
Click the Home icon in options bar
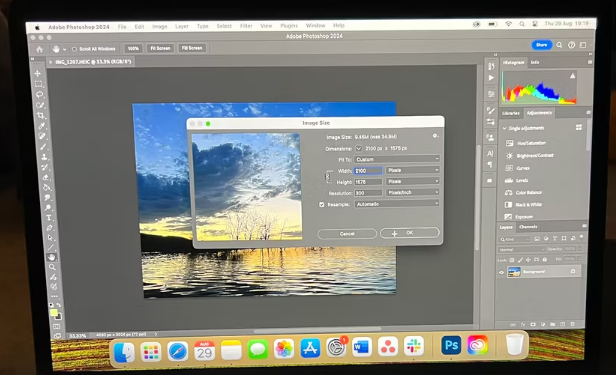(x=39, y=49)
